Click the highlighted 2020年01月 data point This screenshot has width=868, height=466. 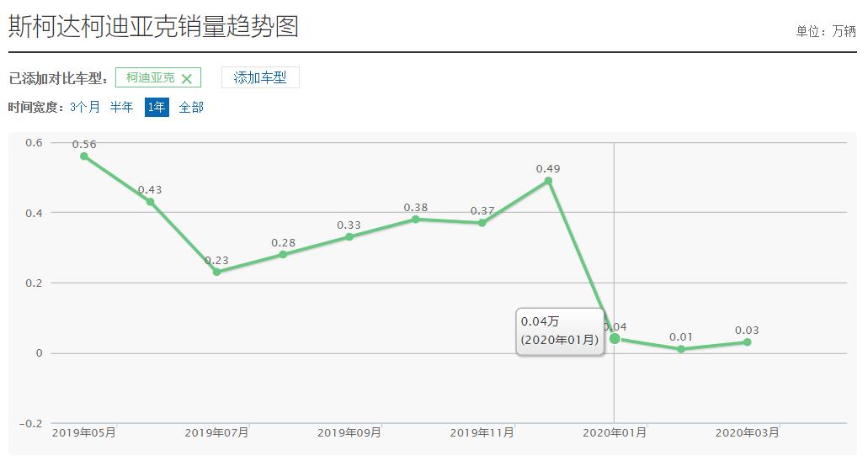click(615, 338)
